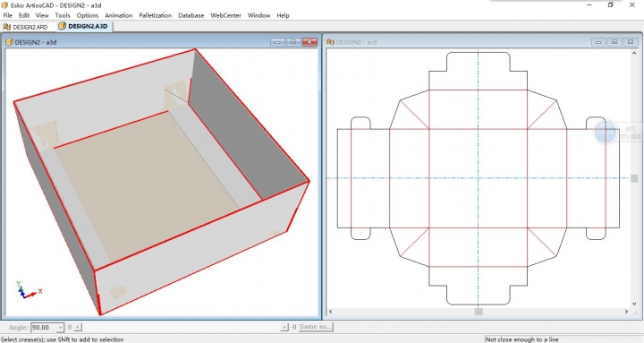The width and height of the screenshot is (644, 343).
Task: Switch to the DESIGN2.ARD tab
Action: pyautogui.click(x=25, y=27)
